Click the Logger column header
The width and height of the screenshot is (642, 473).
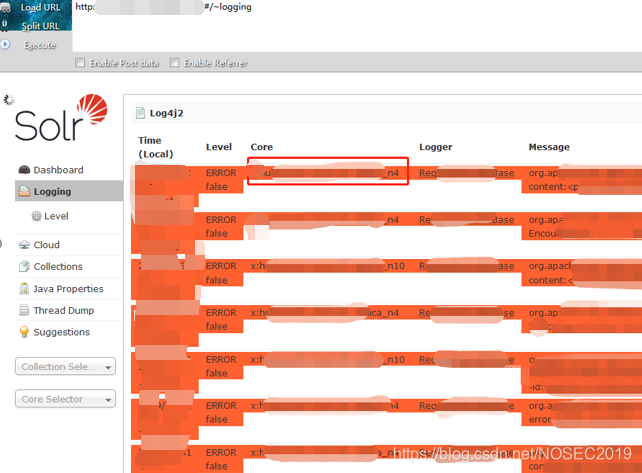click(x=436, y=147)
